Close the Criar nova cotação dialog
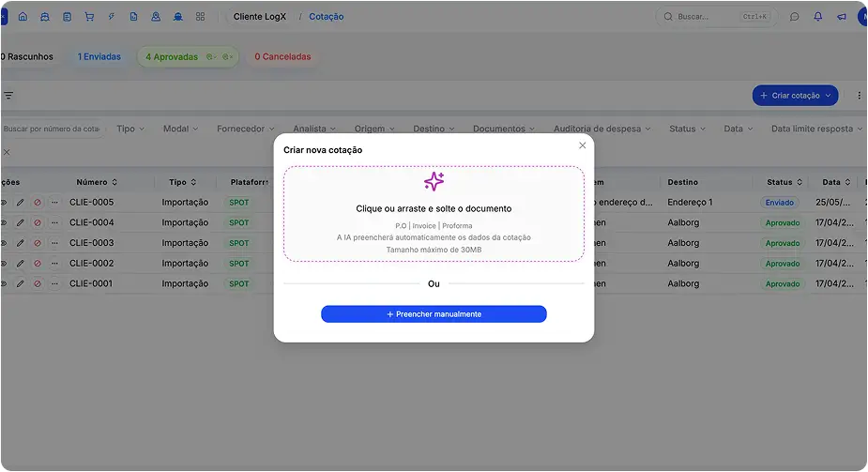This screenshot has width=868, height=472. (583, 145)
